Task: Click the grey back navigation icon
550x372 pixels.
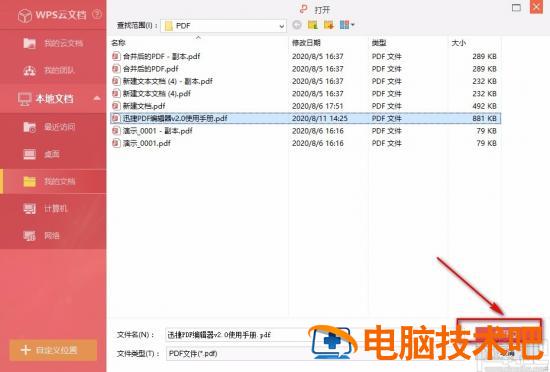Action: click(x=297, y=25)
